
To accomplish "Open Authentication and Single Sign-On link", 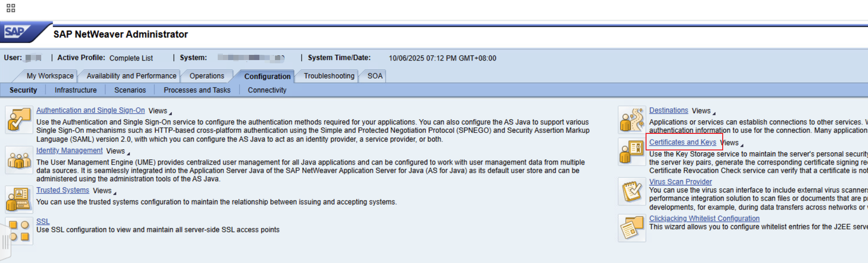I will 90,110.
